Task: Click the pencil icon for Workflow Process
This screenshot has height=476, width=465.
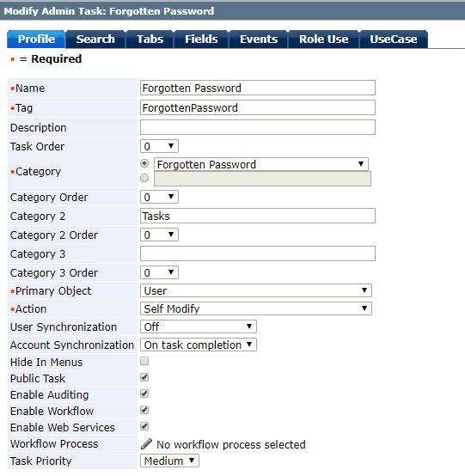Action: point(146,444)
